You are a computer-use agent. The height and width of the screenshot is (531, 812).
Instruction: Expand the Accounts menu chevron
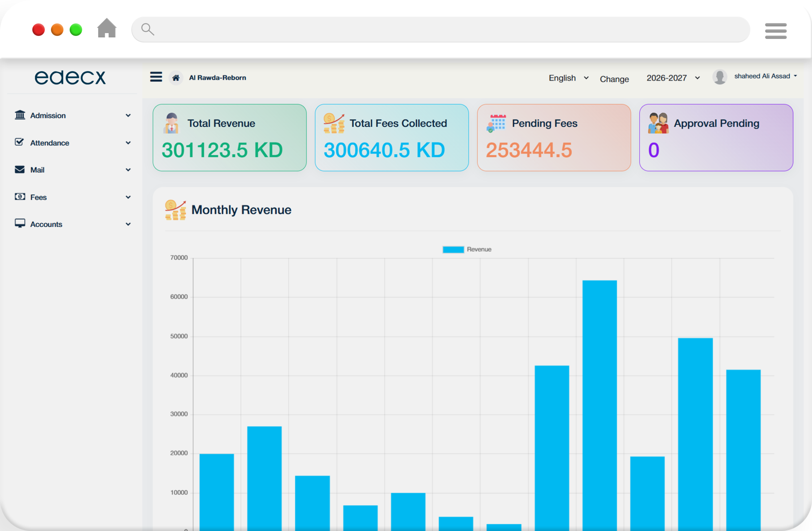[128, 224]
